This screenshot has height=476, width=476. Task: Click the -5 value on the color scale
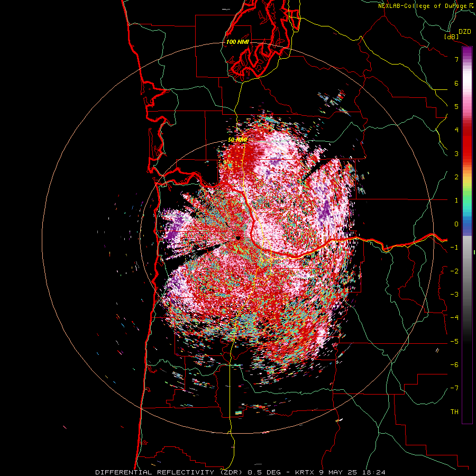tap(454, 342)
